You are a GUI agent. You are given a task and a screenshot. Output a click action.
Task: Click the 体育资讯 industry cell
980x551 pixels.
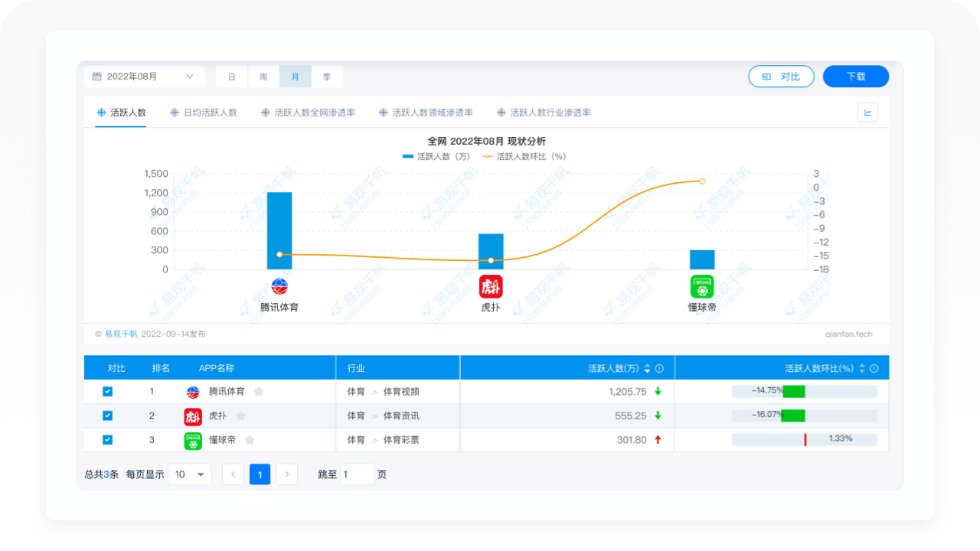(x=401, y=416)
